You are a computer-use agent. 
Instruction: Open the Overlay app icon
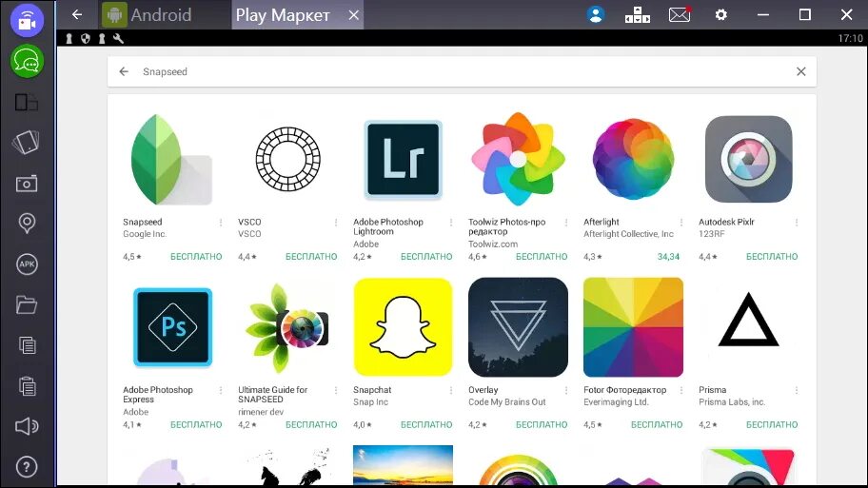[x=518, y=327]
